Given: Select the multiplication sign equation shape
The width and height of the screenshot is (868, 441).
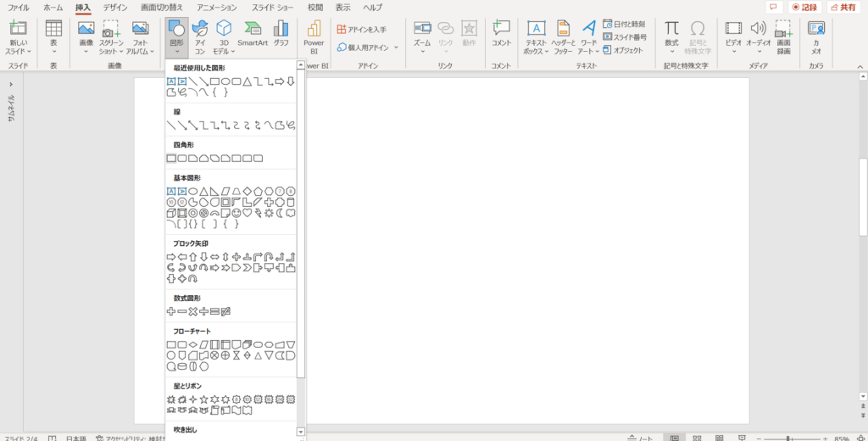Looking at the screenshot, I should pos(192,312).
